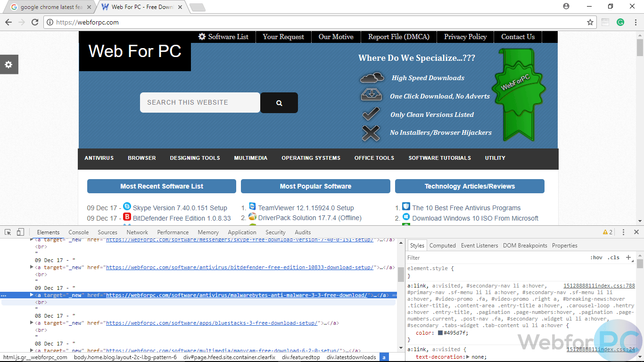The image size is (644, 362).
Task: Open the Security tab in DevTools
Action: [x=275, y=232]
